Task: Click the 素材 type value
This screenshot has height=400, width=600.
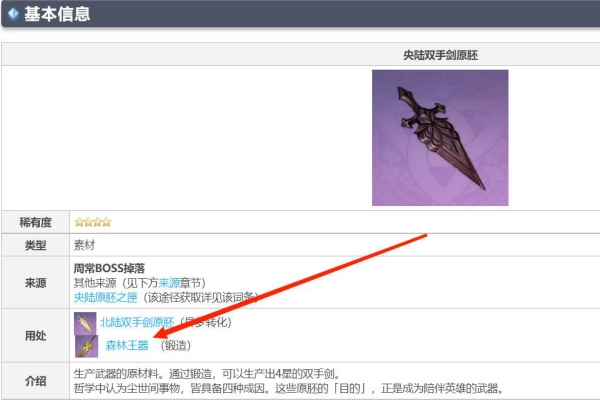Action: point(84,245)
